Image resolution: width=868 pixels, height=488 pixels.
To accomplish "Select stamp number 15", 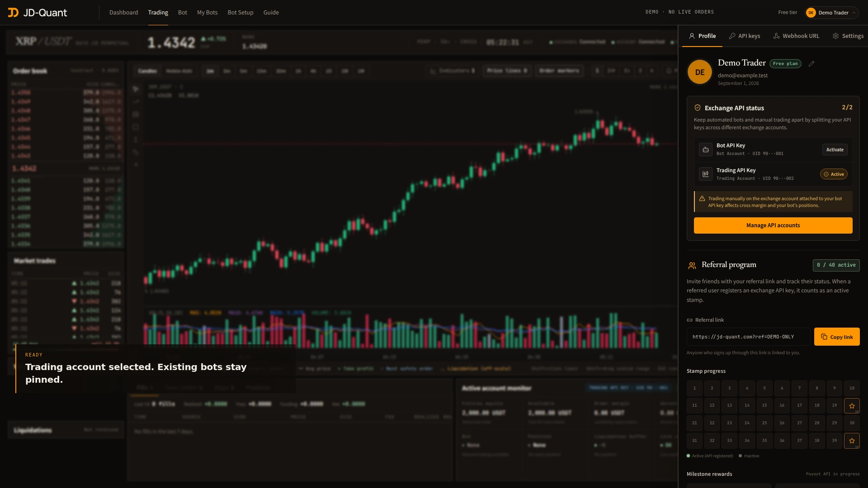I will pos(764,406).
